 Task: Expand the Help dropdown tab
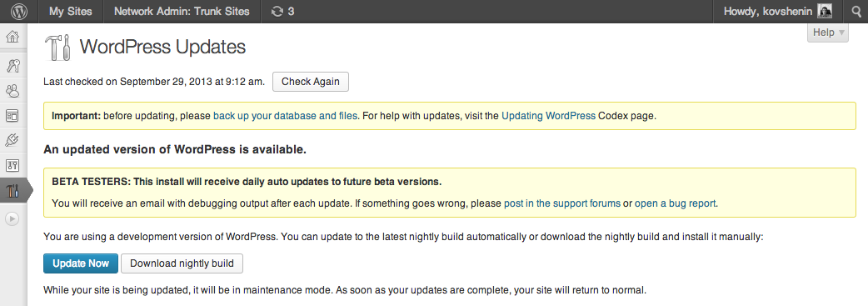click(x=827, y=33)
